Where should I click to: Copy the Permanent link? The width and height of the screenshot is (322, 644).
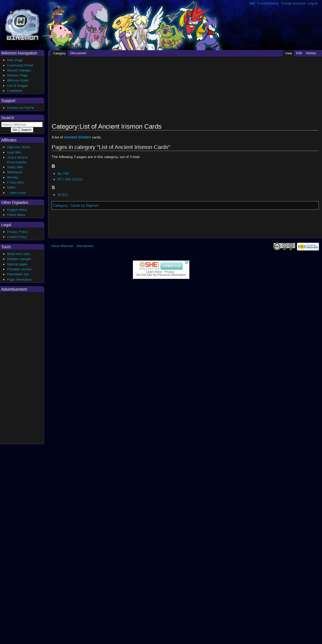tap(18, 274)
